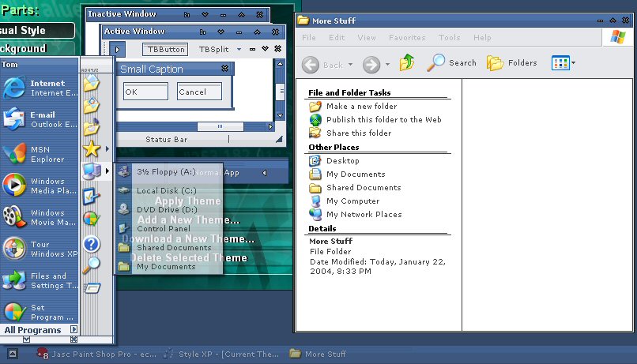Image resolution: width=637 pixels, height=364 pixels.
Task: Open the Tools menu
Action: pos(450,37)
